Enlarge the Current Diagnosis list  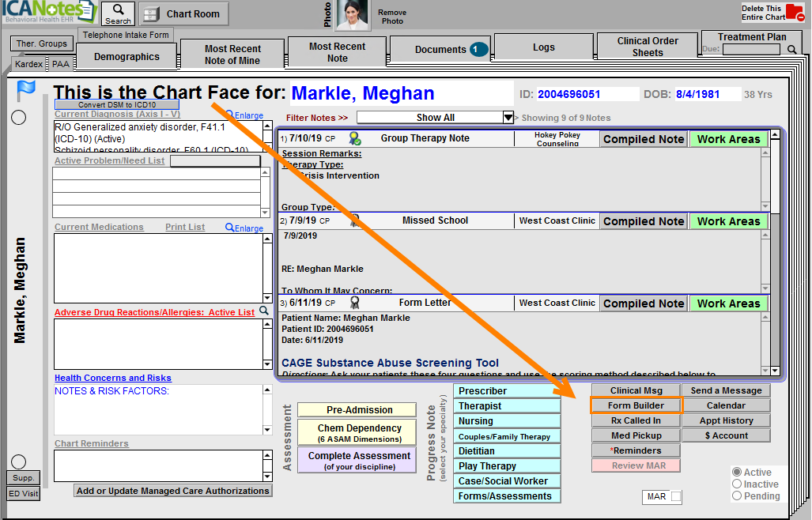coord(244,115)
